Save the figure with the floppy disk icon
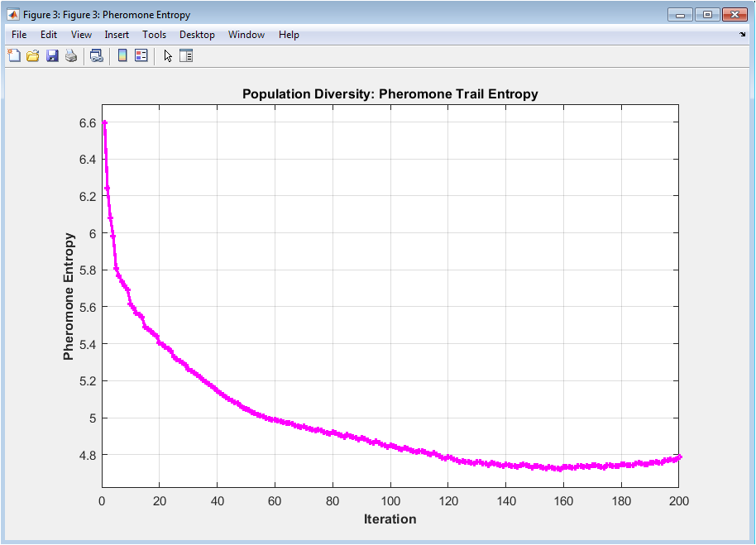This screenshot has height=545, width=756. point(52,55)
